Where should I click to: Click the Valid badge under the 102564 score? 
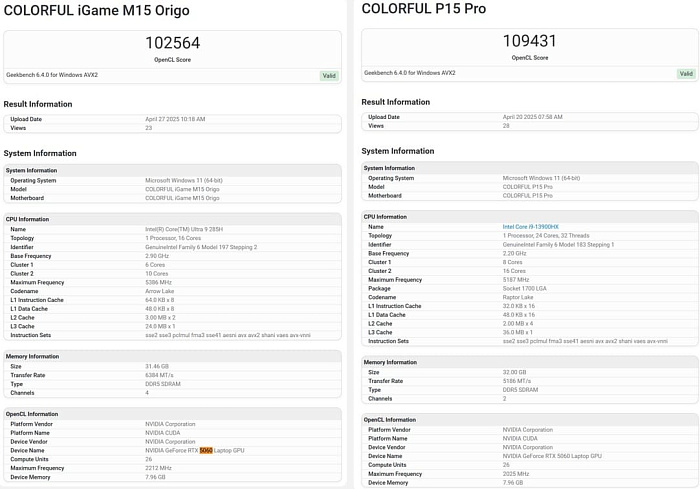point(329,76)
